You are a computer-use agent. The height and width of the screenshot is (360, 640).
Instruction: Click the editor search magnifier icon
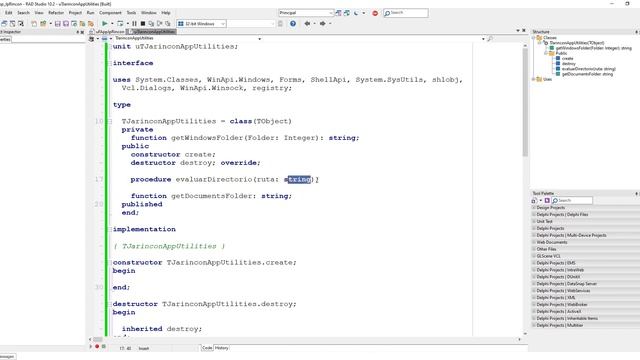coord(490,39)
